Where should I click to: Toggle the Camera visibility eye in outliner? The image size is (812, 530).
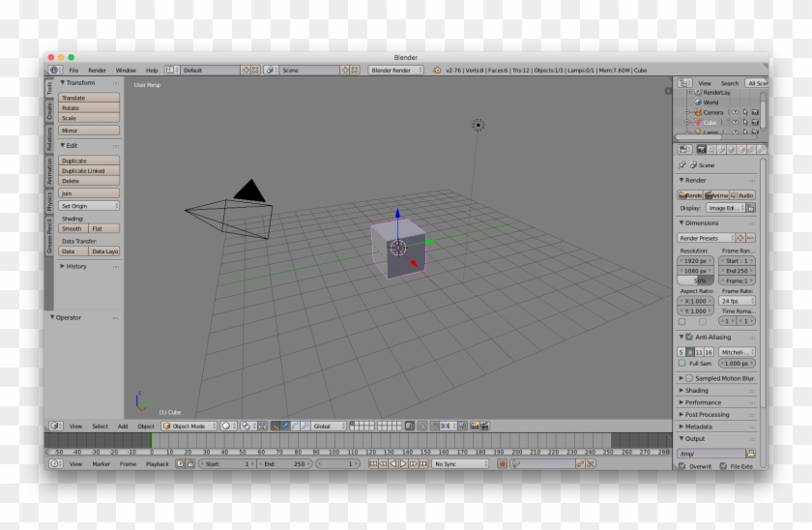pos(735,112)
